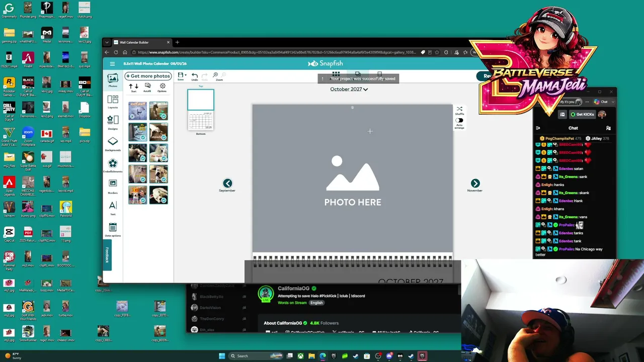Select the Bottom calendar grid thumbnail
The image size is (644, 362).
[201, 121]
